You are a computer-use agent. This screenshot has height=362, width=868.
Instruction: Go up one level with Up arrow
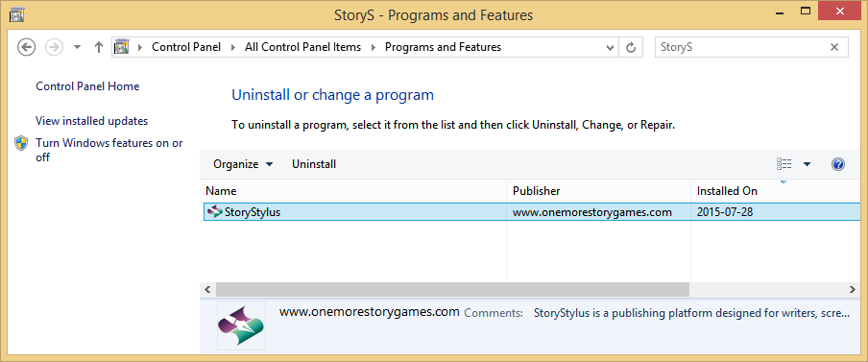(99, 47)
